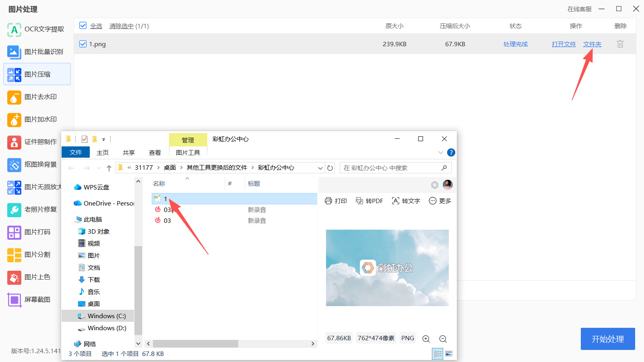Open the 文件 menu in Explorer

pos(75,152)
